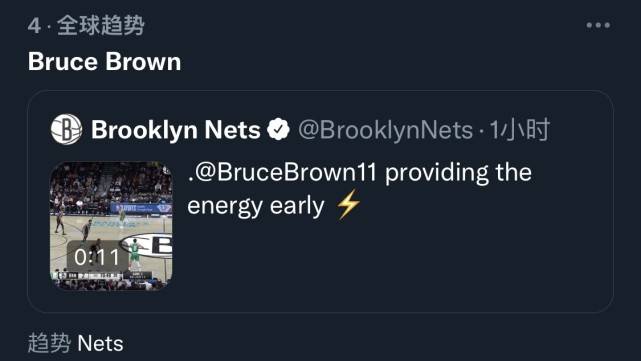Click the trend rank number 4
The width and height of the screenshot is (641, 361).
(34, 26)
